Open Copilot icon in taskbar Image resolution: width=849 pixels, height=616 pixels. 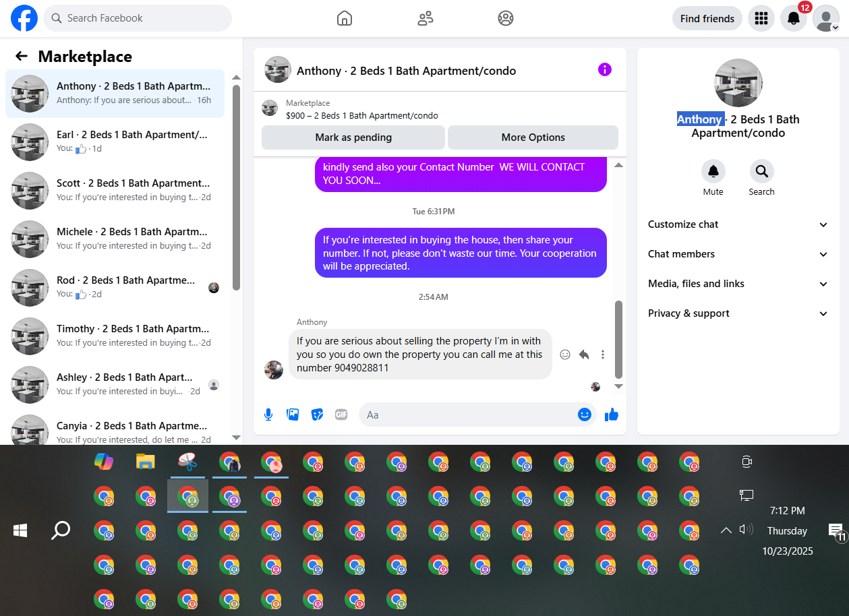[104, 462]
